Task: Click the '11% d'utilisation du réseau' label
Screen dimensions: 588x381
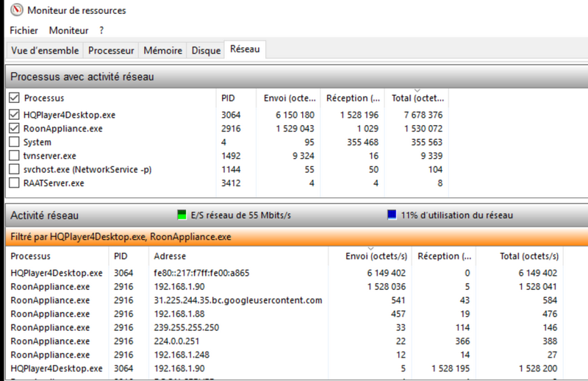Action: [456, 215]
